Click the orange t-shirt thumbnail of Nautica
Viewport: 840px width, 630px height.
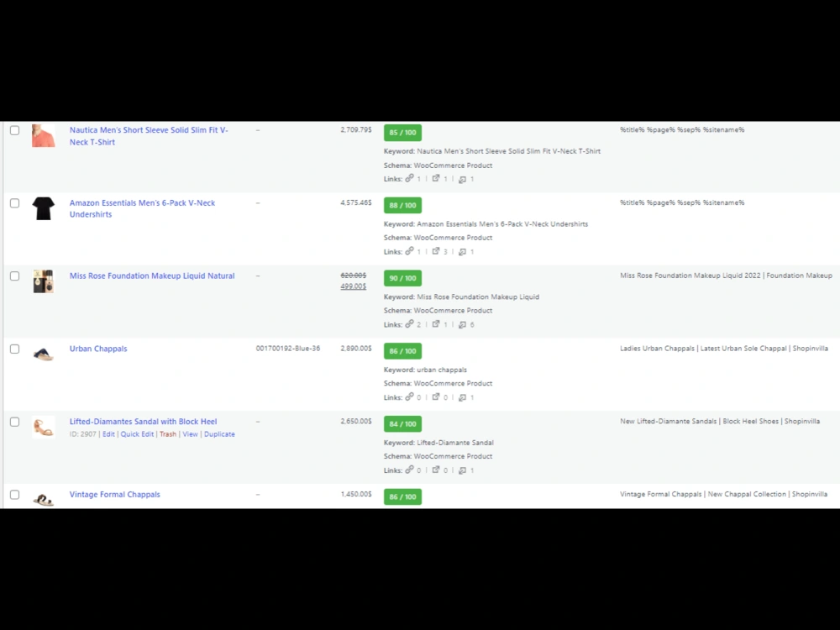coord(44,136)
